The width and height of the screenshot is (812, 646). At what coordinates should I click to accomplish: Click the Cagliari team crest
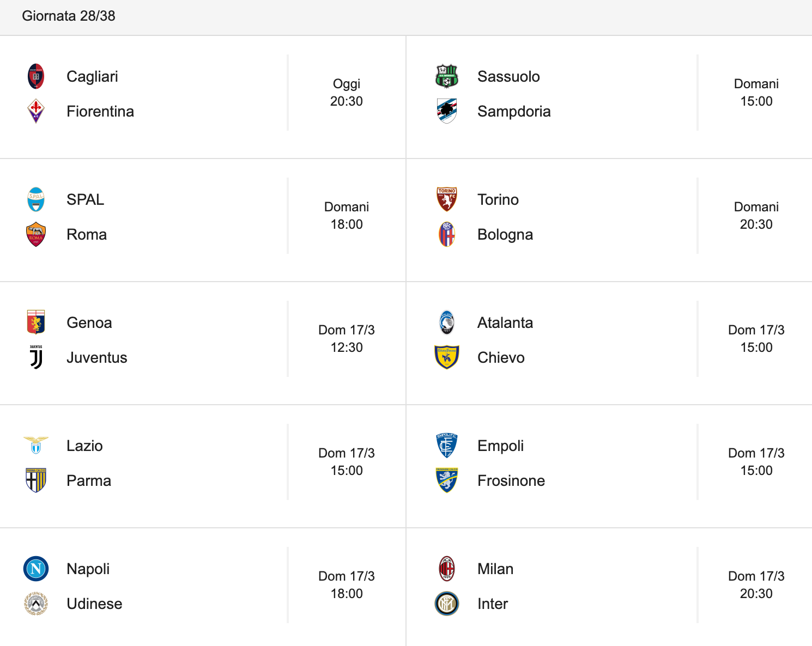pyautogui.click(x=36, y=76)
